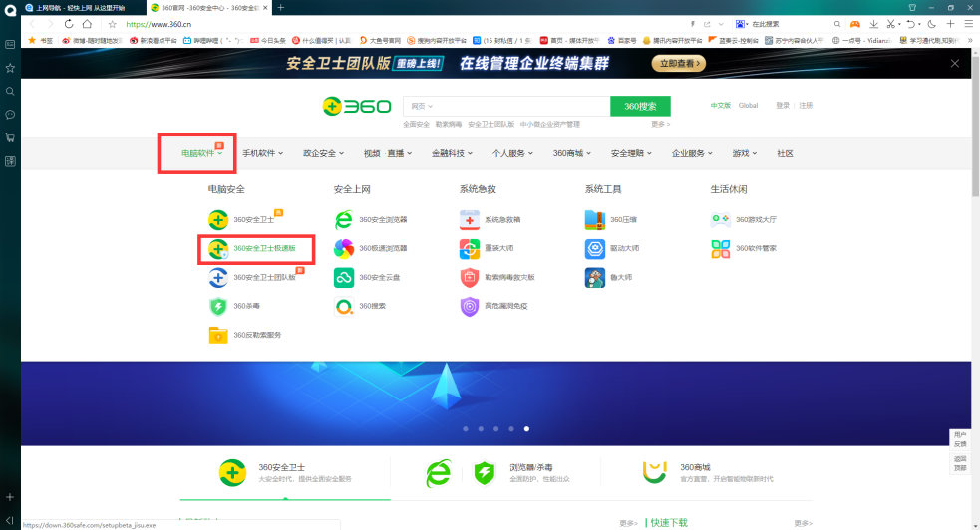Click the 登录 login link
Screen dimensions: 980x530
click(783, 106)
